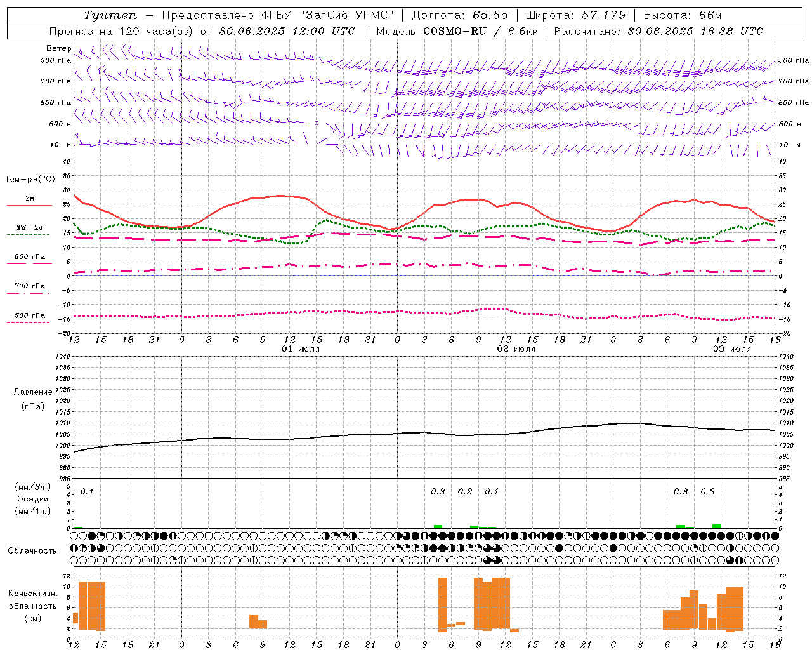Select "Прогноз на 120 часа(ов)" forecast text
The image size is (812, 650).
click(x=122, y=31)
